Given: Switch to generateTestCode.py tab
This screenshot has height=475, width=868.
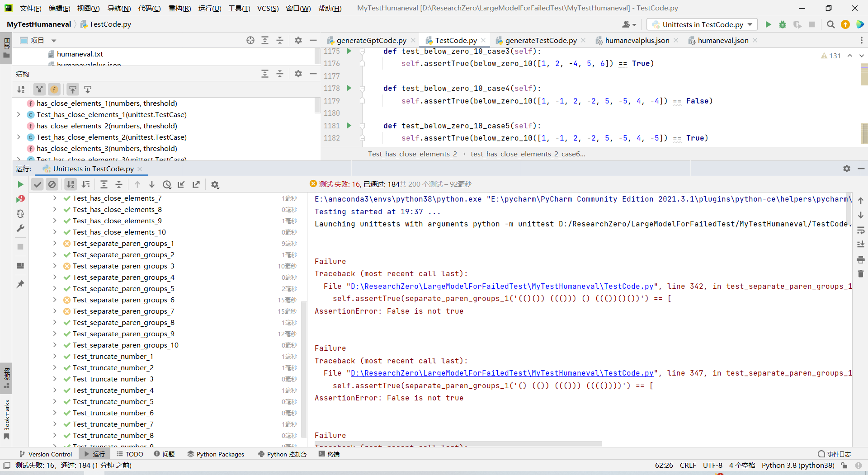Looking at the screenshot, I should tap(541, 40).
